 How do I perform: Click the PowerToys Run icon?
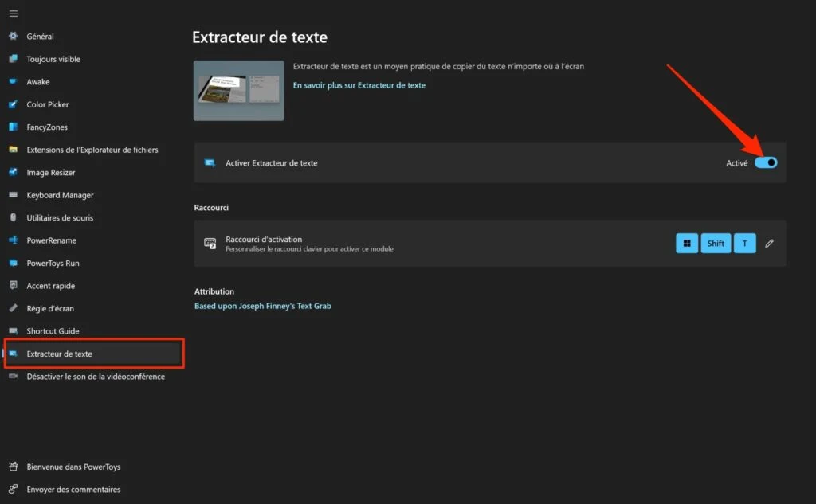(x=14, y=263)
